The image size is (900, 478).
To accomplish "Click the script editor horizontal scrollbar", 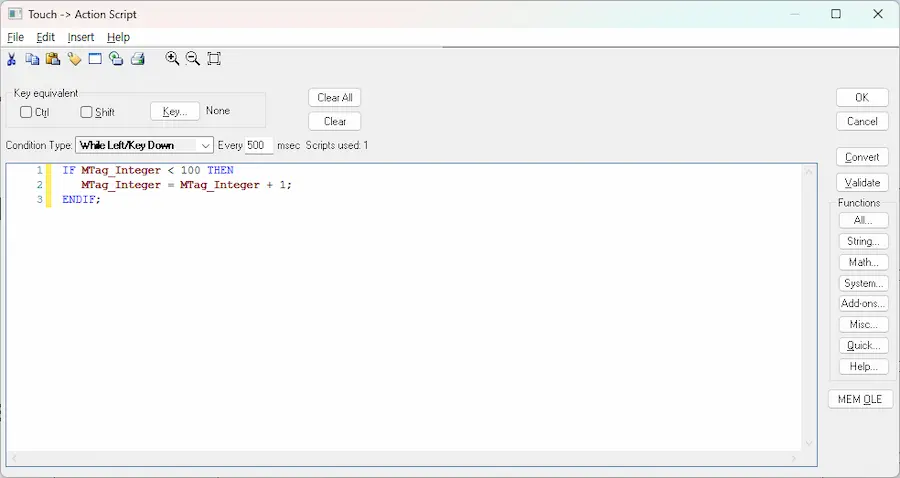I will [x=404, y=458].
